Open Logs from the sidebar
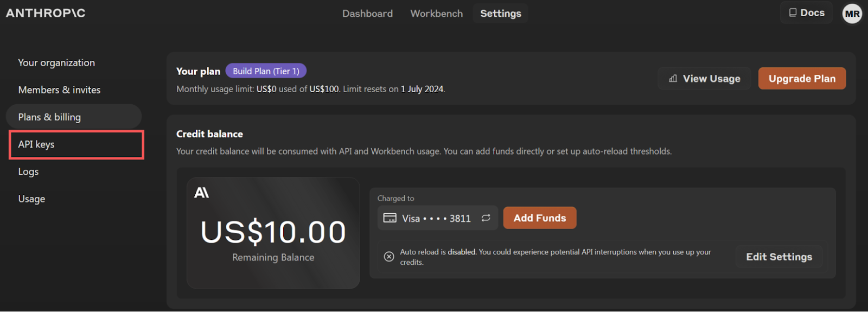 click(28, 171)
